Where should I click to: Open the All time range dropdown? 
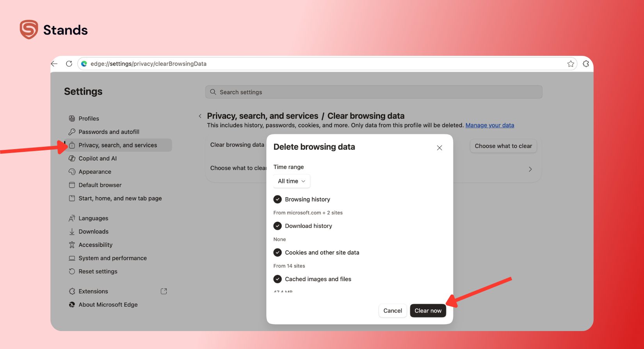[292, 181]
